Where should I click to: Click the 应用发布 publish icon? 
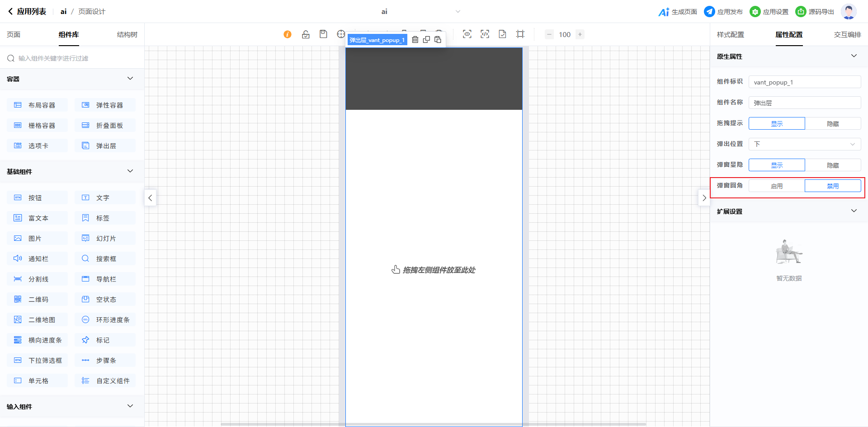tap(709, 12)
